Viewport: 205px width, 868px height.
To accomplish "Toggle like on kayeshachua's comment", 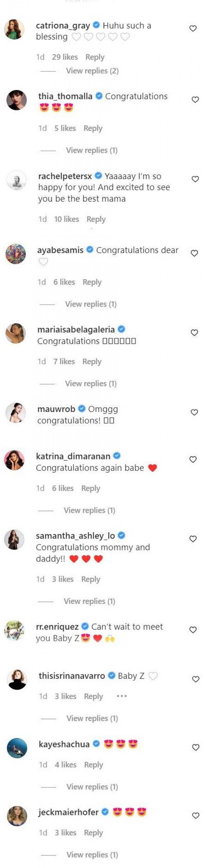I will (x=196, y=747).
